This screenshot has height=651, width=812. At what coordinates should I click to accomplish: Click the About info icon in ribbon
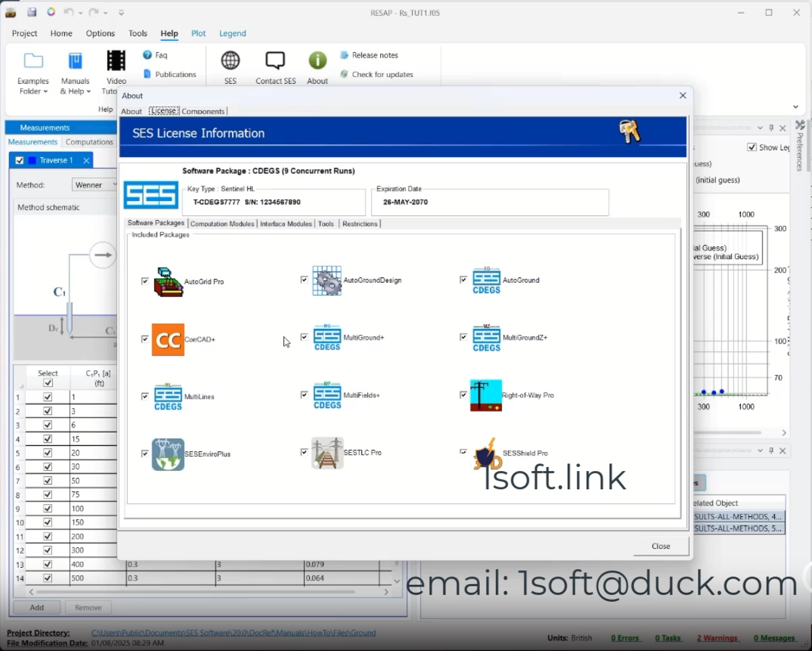(317, 60)
